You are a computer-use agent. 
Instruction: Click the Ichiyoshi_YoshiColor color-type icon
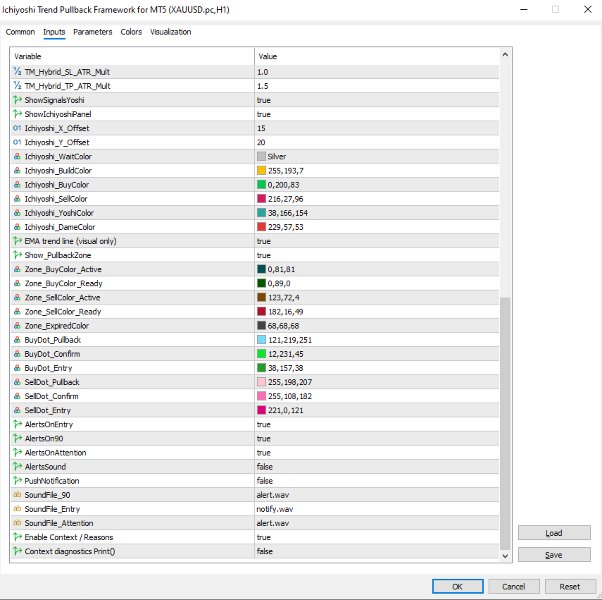pos(17,213)
